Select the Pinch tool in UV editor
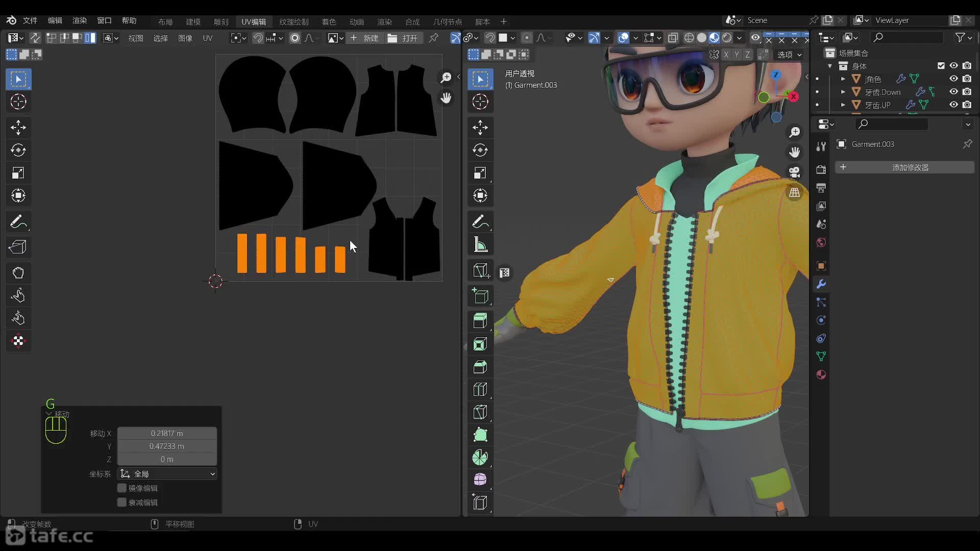 coord(18,318)
